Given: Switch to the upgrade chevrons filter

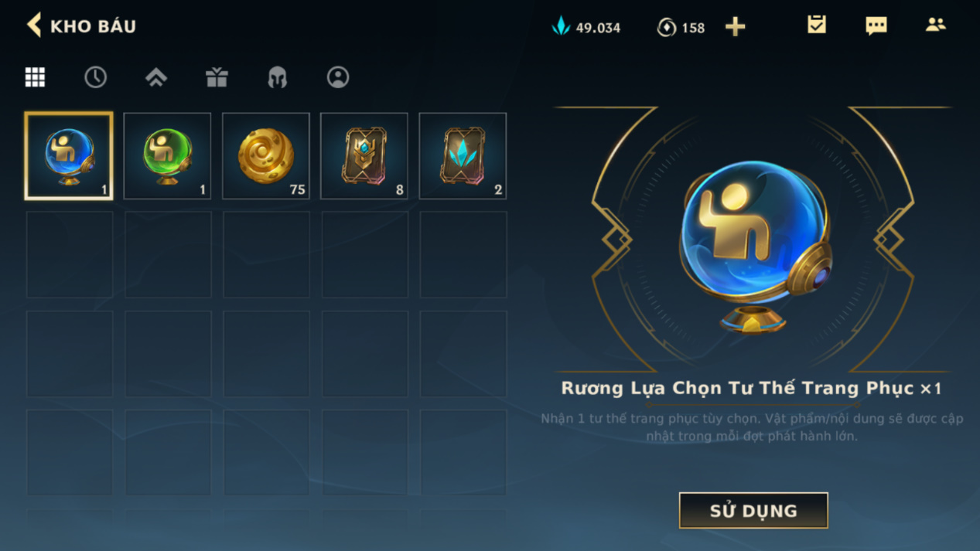Looking at the screenshot, I should (x=156, y=77).
